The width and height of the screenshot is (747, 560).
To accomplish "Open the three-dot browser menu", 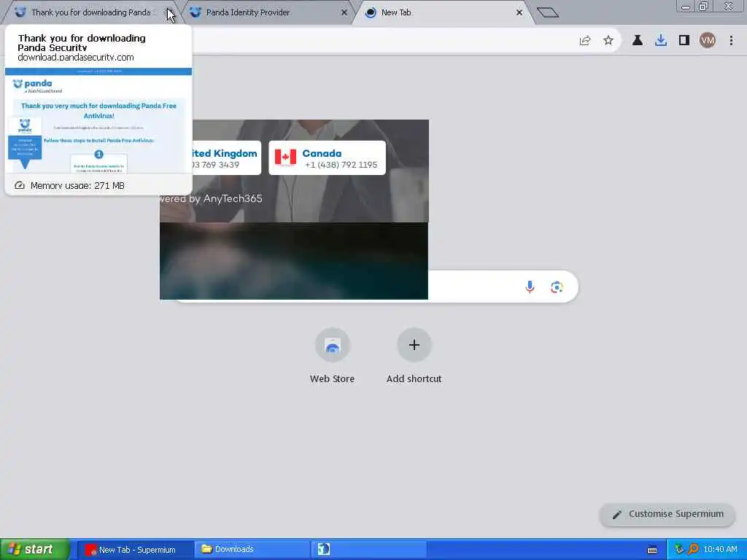I will [x=731, y=41].
